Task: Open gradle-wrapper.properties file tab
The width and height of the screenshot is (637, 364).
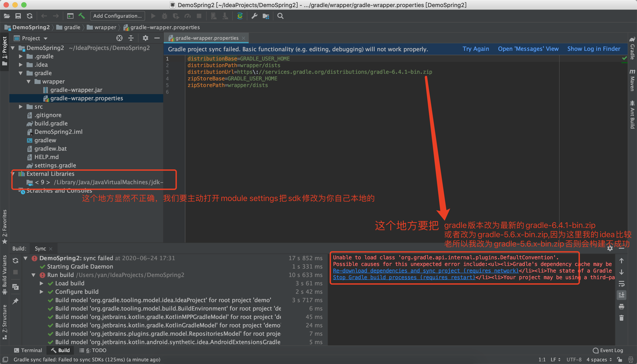Action: pyautogui.click(x=207, y=38)
